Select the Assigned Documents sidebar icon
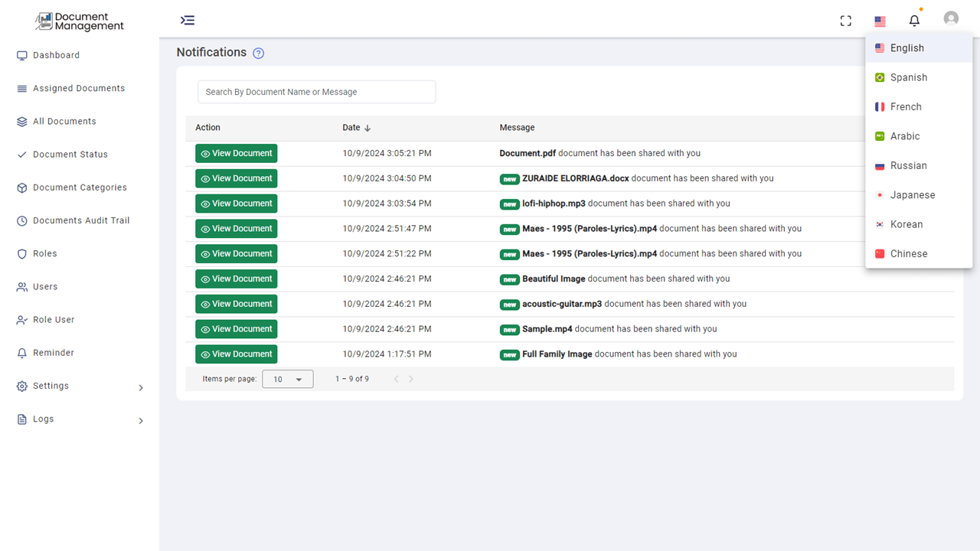This screenshot has width=980, height=551. tap(21, 88)
